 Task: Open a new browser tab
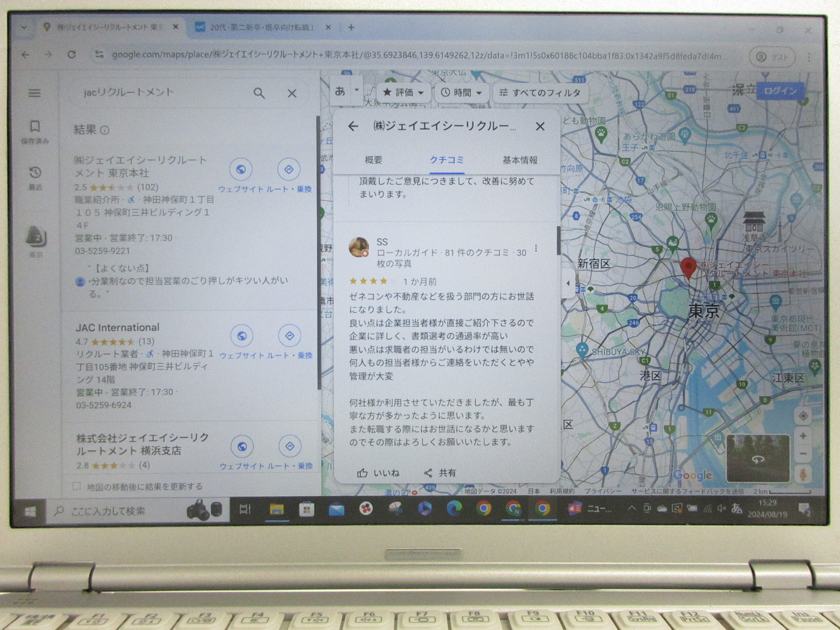pyautogui.click(x=351, y=27)
